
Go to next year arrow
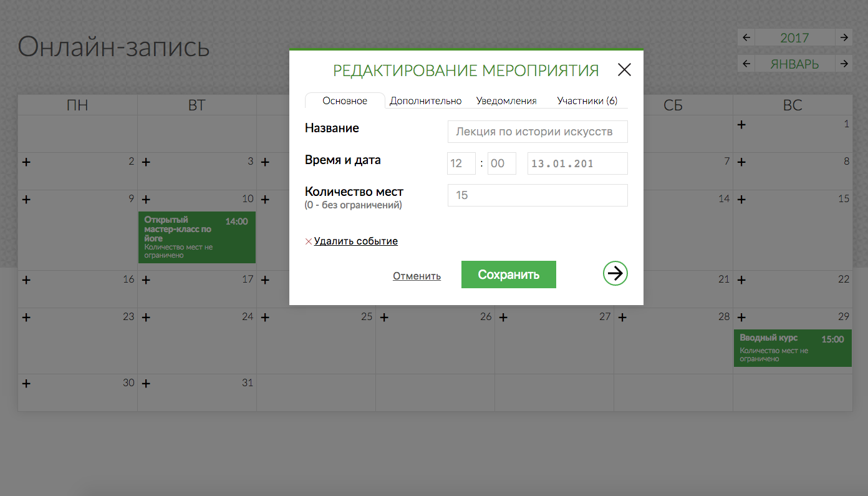pos(844,37)
